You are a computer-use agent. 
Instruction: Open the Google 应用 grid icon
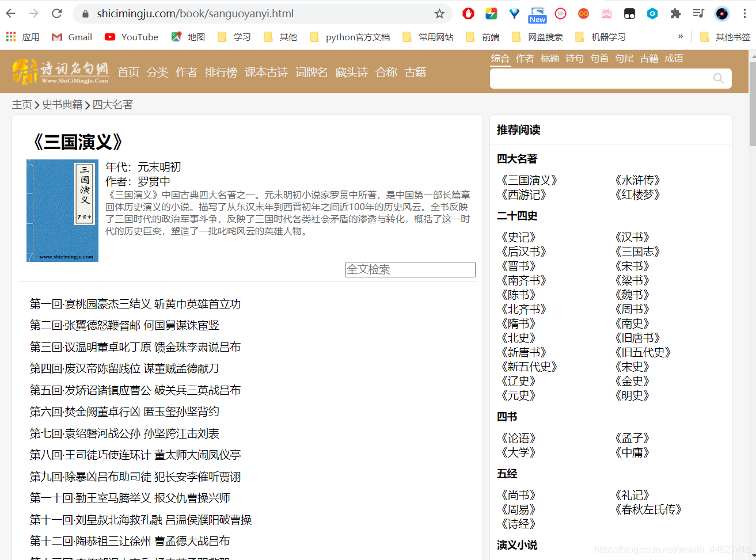coord(10,36)
